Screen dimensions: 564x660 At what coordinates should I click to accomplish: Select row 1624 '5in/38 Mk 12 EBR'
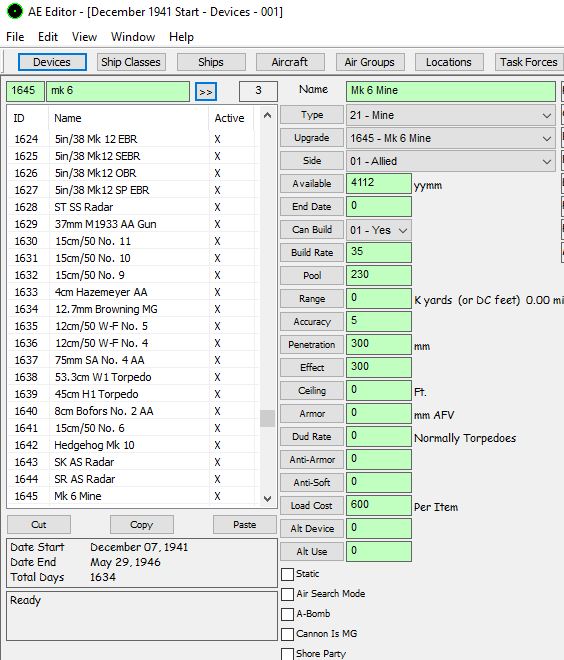point(131,139)
